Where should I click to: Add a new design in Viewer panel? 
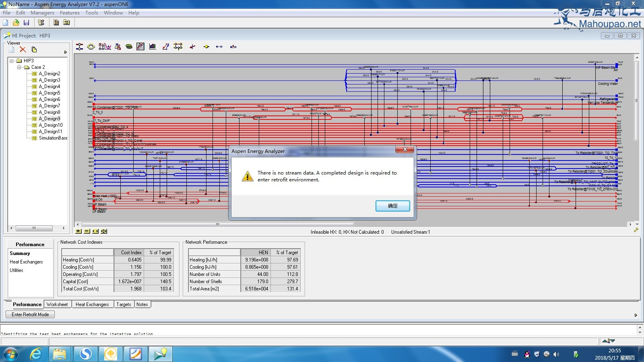11,49
